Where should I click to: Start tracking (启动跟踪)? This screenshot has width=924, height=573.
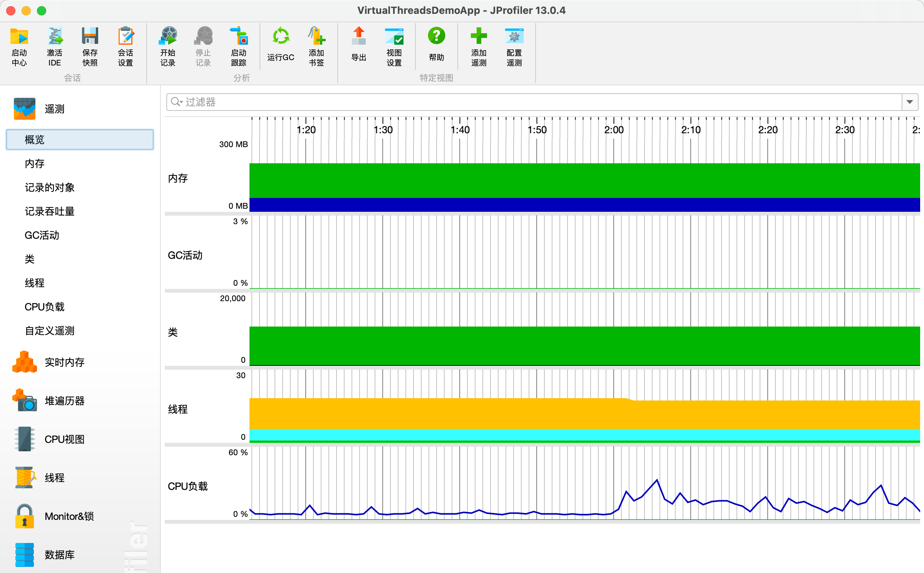(239, 47)
